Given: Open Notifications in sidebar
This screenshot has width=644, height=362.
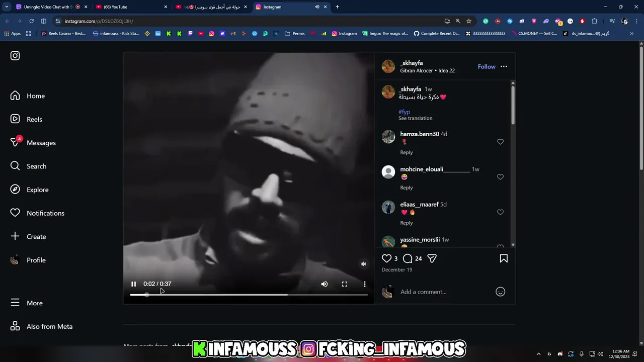Looking at the screenshot, I should pyautogui.click(x=38, y=213).
